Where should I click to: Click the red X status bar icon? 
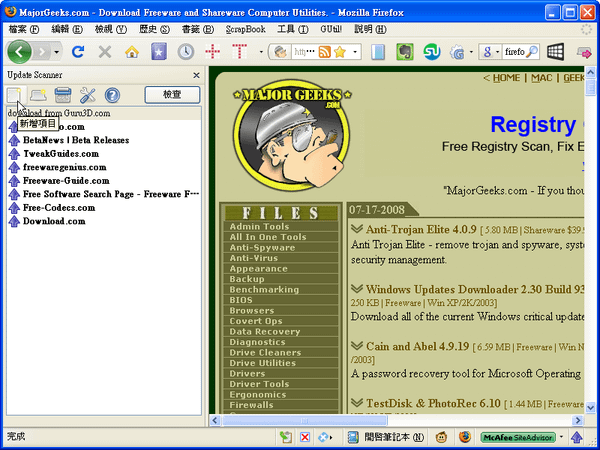pyautogui.click(x=305, y=437)
